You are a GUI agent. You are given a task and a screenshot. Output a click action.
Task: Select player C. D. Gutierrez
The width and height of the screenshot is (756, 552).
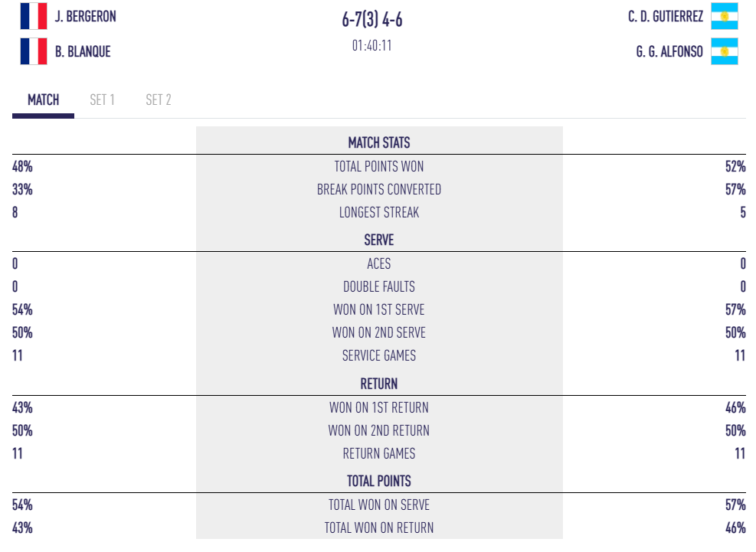666,16
